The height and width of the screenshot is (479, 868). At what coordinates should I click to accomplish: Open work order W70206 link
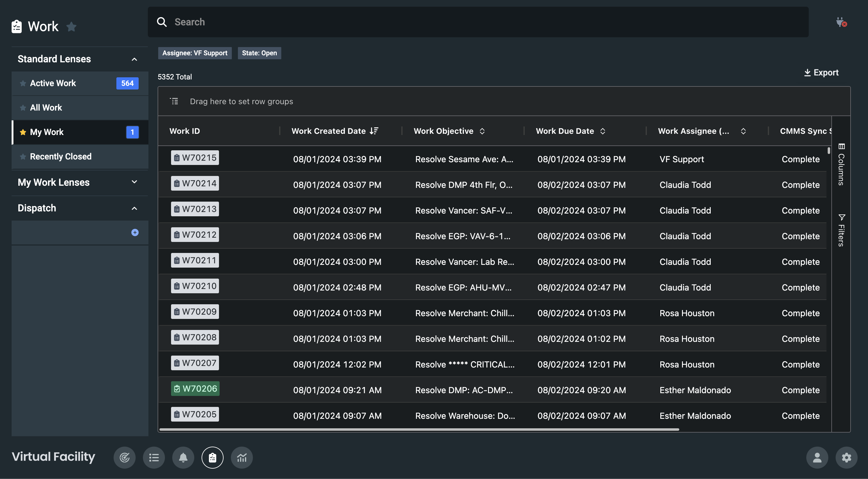pyautogui.click(x=195, y=389)
